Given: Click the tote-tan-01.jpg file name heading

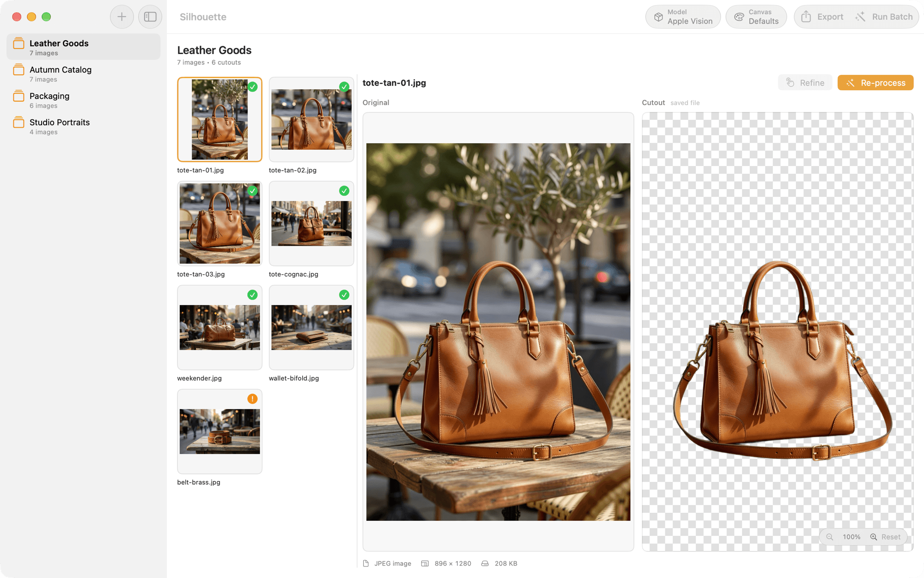Looking at the screenshot, I should 394,83.
